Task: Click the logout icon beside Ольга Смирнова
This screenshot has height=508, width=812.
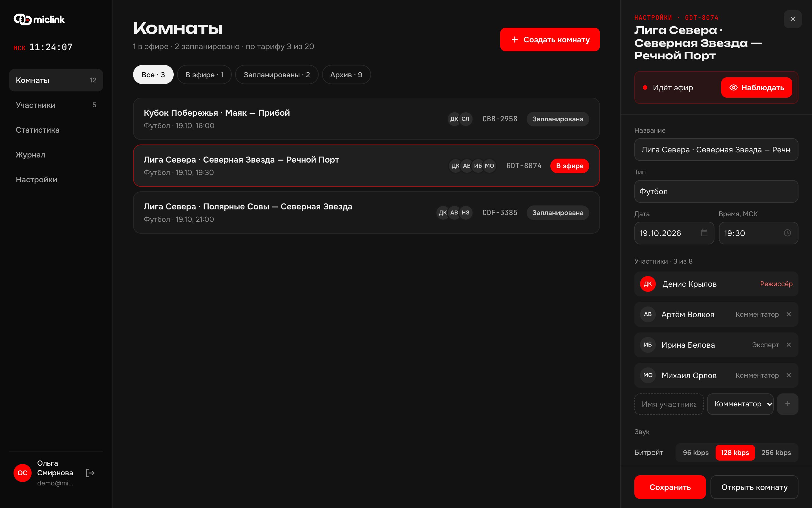Action: click(x=90, y=473)
